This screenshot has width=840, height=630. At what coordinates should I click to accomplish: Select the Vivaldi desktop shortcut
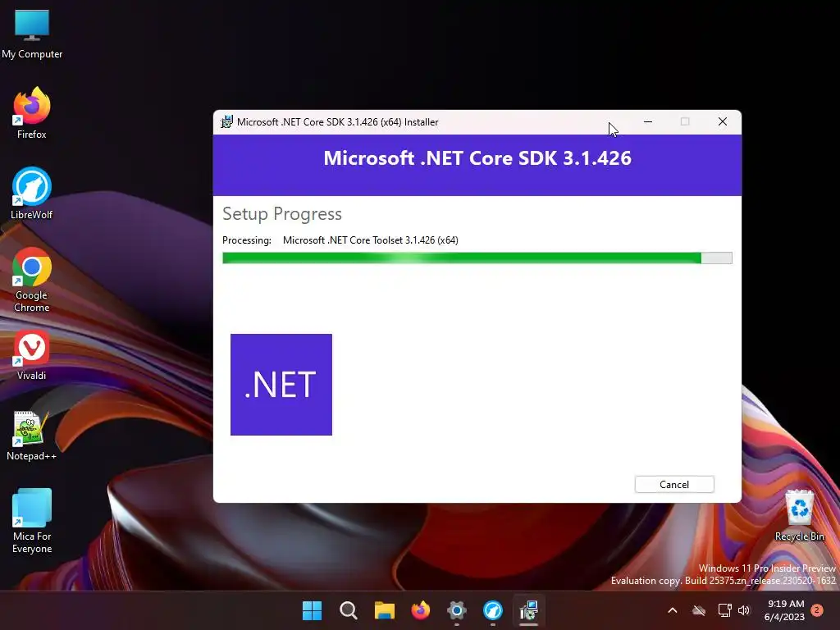[32, 354]
